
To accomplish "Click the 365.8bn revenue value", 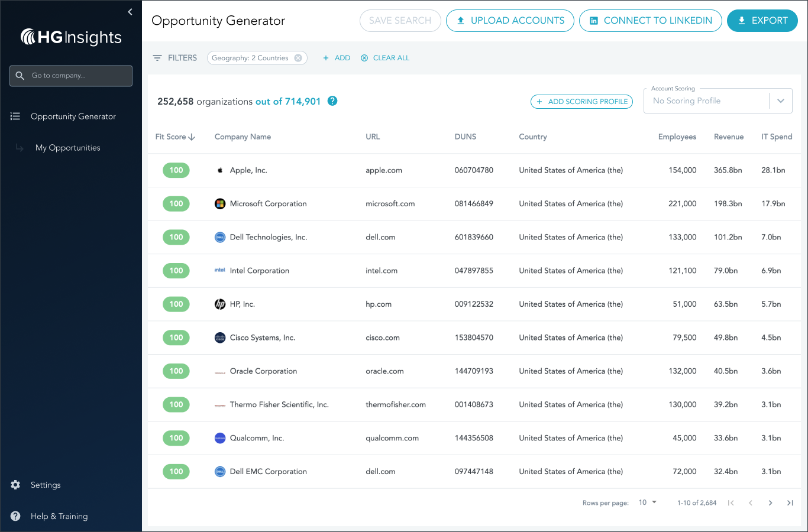I will (728, 170).
